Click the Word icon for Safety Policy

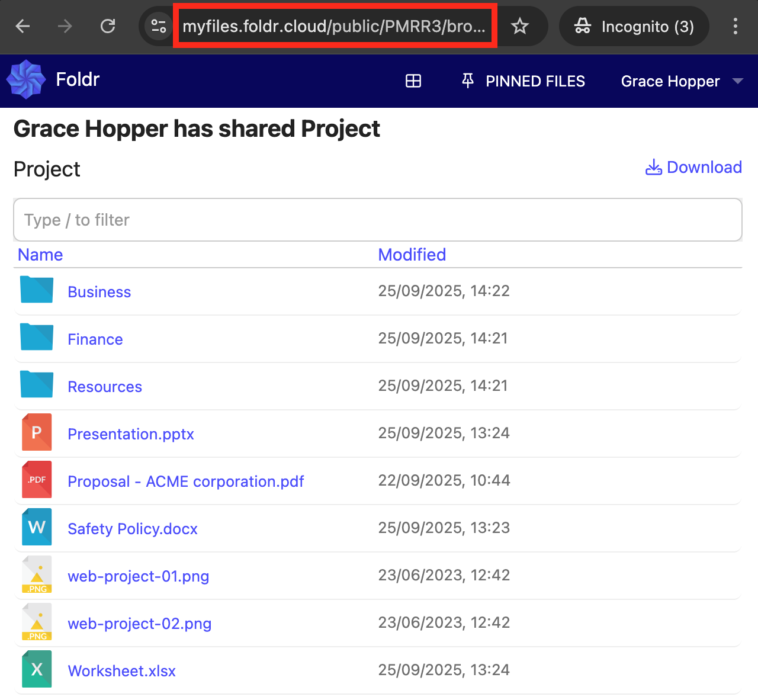pyautogui.click(x=37, y=528)
